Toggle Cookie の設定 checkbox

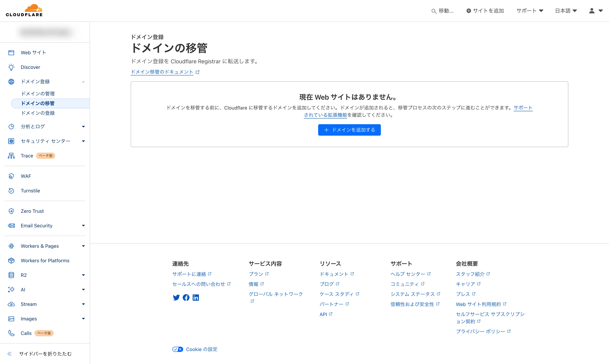[x=178, y=349]
